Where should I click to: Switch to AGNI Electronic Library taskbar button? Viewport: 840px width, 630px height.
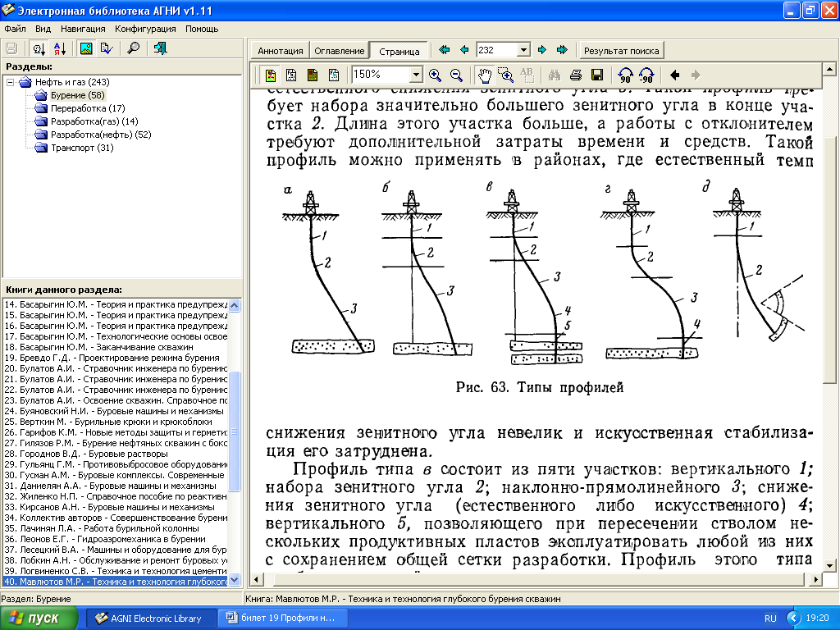point(152,619)
